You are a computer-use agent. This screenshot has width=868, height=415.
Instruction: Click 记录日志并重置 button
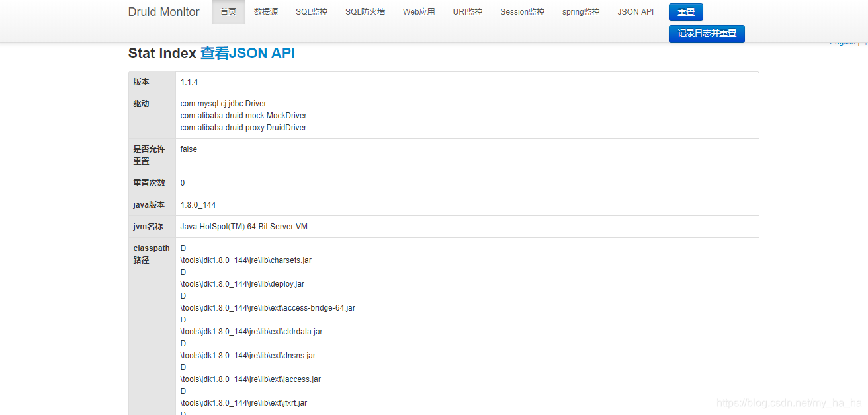(x=707, y=34)
